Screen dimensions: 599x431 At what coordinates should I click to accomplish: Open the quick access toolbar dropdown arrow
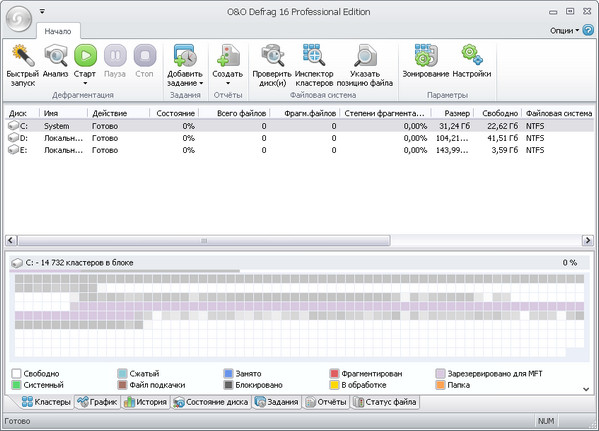(42, 11)
